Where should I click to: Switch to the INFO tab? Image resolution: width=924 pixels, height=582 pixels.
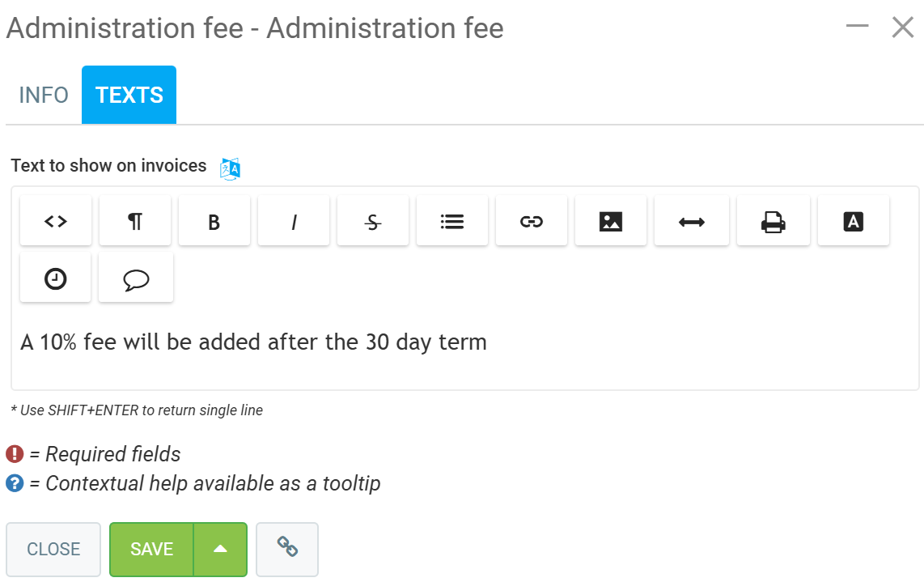coord(44,96)
